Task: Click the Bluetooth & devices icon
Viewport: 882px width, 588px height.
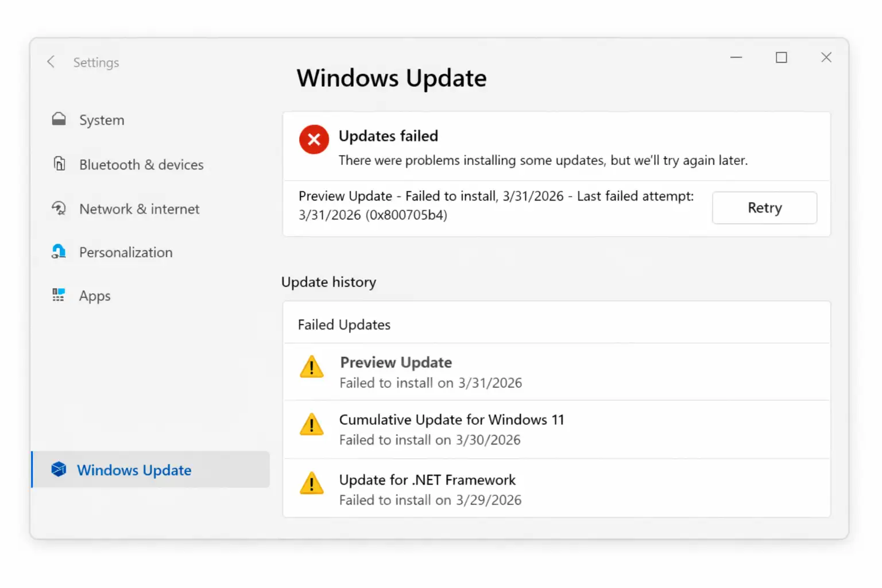Action: pyautogui.click(x=59, y=164)
